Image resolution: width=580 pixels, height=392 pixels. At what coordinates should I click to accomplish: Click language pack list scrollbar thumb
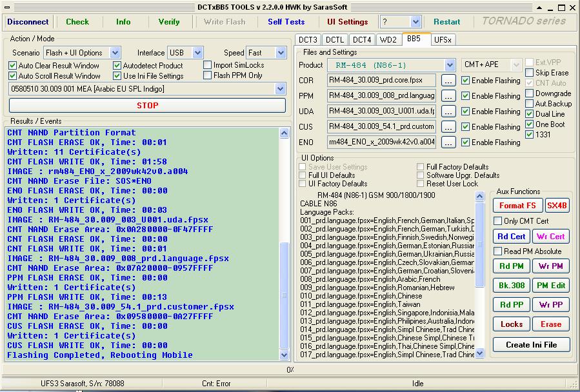pos(480,244)
